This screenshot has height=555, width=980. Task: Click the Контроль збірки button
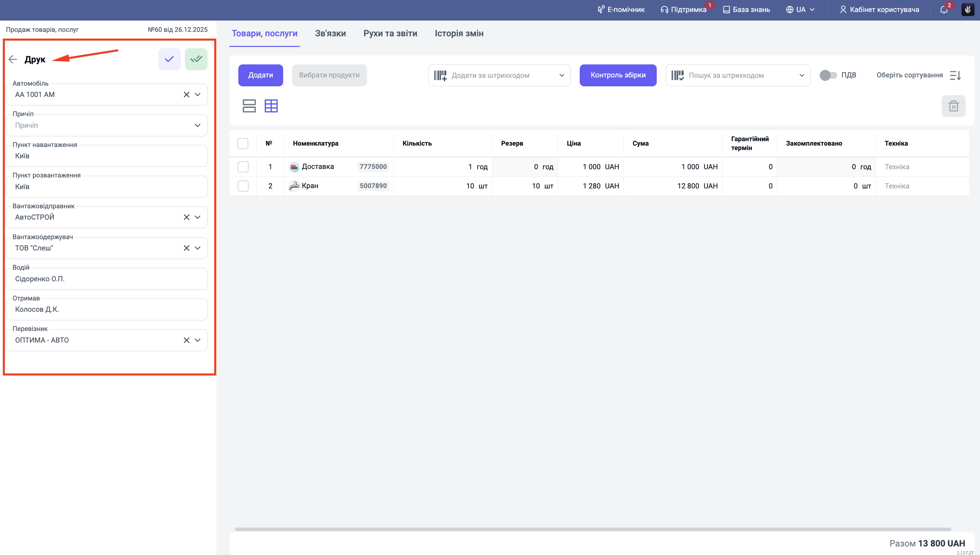coord(617,75)
